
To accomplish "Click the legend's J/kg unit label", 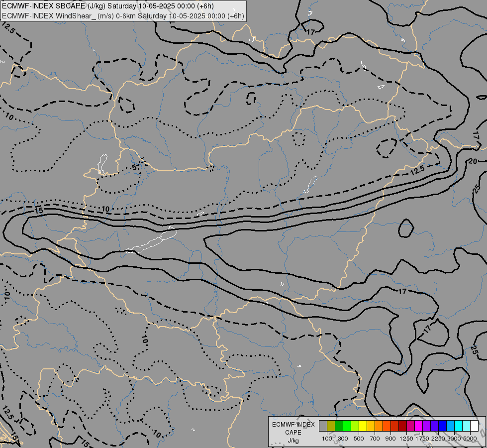I will pyautogui.click(x=293, y=441).
